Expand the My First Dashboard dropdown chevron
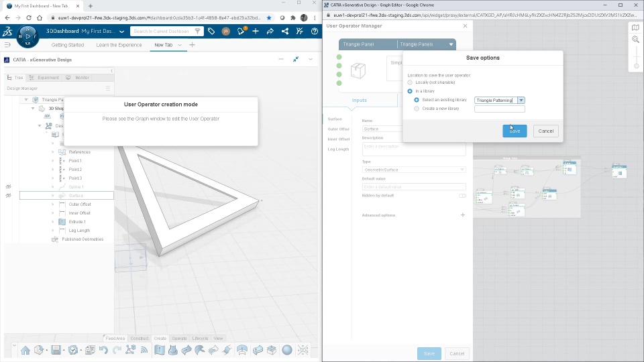 coord(121,32)
